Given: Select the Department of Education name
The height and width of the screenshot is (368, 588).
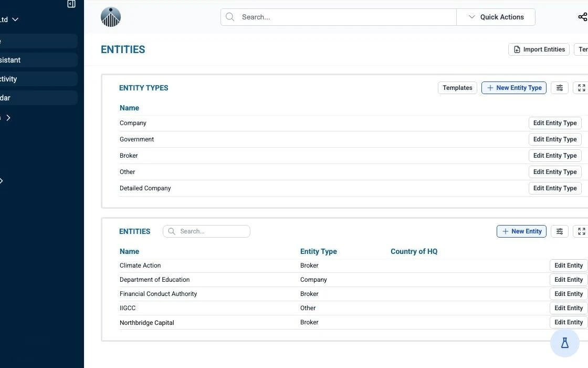Looking at the screenshot, I should (x=154, y=280).
